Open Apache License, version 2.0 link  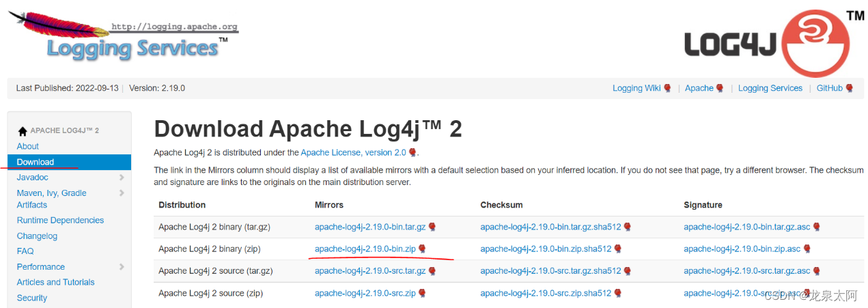tap(354, 152)
